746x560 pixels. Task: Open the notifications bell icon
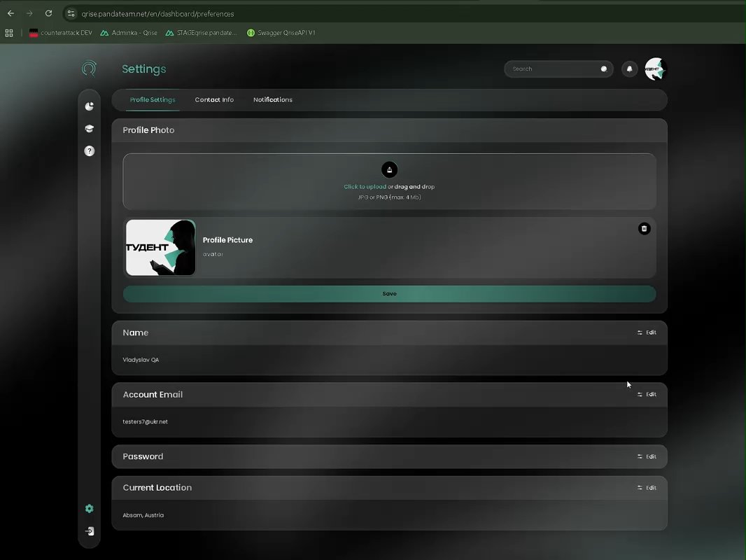click(629, 69)
